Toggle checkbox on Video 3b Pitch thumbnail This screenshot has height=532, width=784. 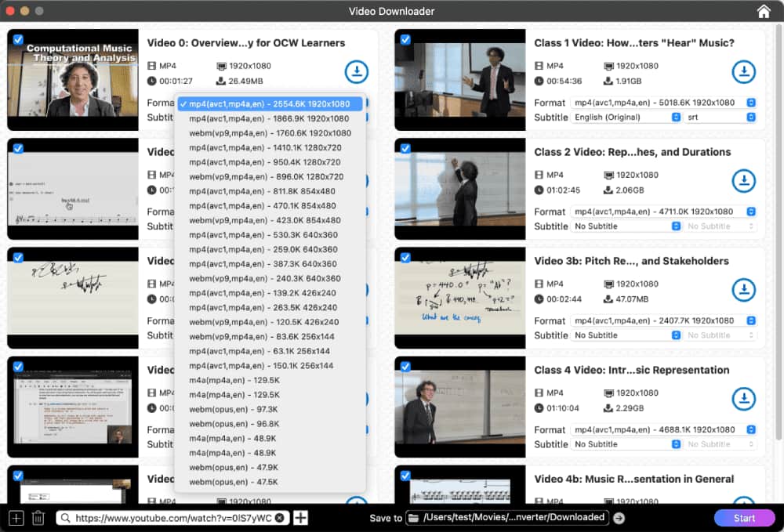(405, 258)
